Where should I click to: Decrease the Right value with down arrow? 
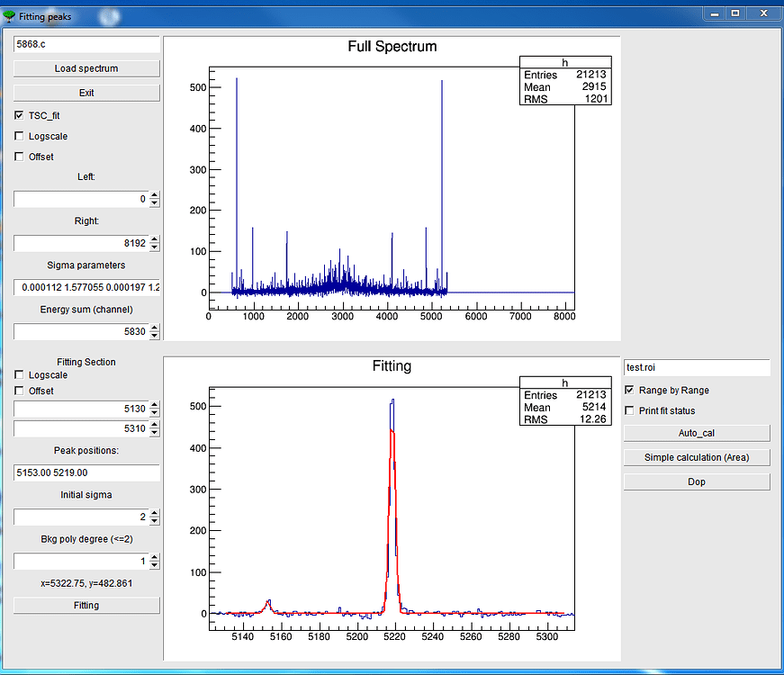tap(155, 247)
